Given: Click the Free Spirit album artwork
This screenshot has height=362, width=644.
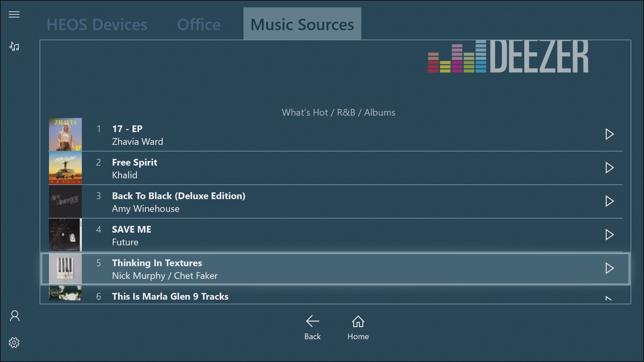Looking at the screenshot, I should click(65, 168).
